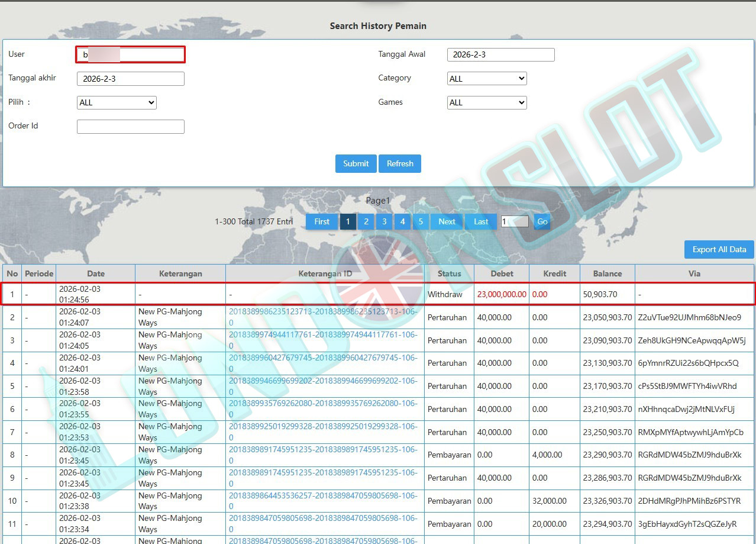Click the First page button
The height and width of the screenshot is (544, 756).
(322, 221)
